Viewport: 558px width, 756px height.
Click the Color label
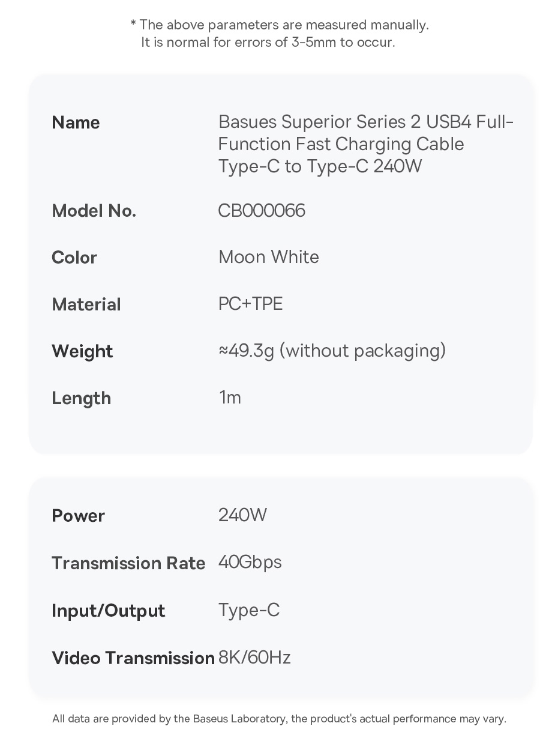tap(74, 258)
